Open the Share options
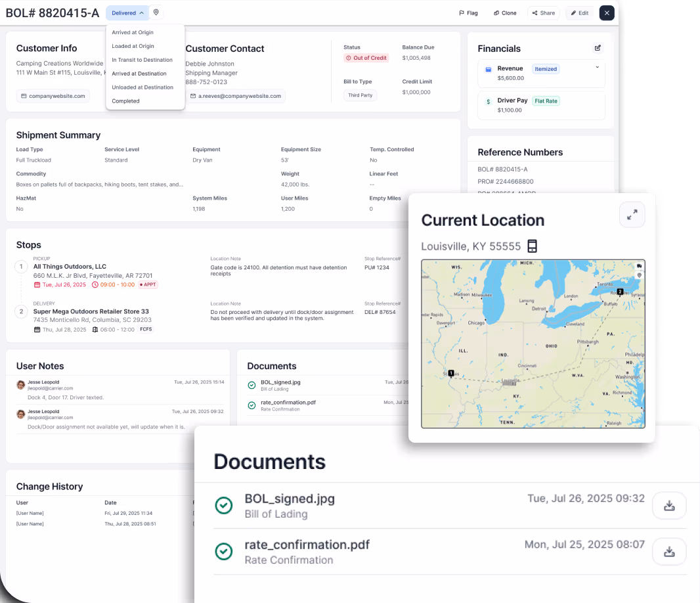The height and width of the screenshot is (603, 700). [543, 12]
